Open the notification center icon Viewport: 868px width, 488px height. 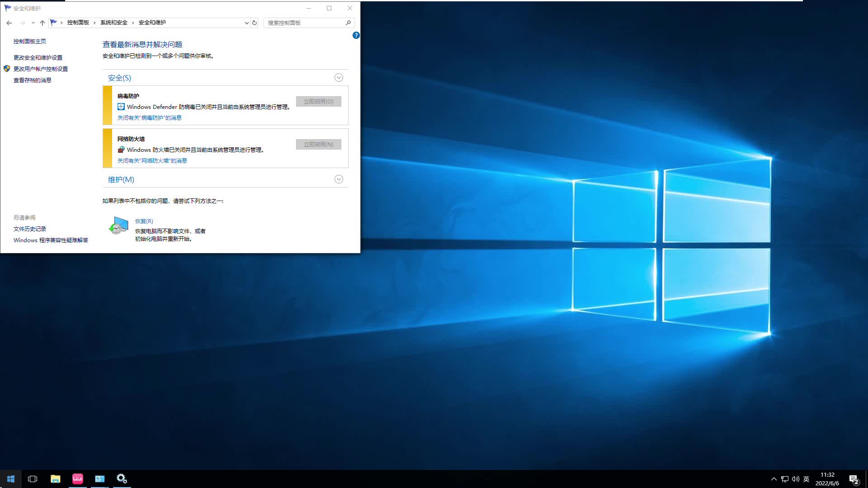[854, 479]
